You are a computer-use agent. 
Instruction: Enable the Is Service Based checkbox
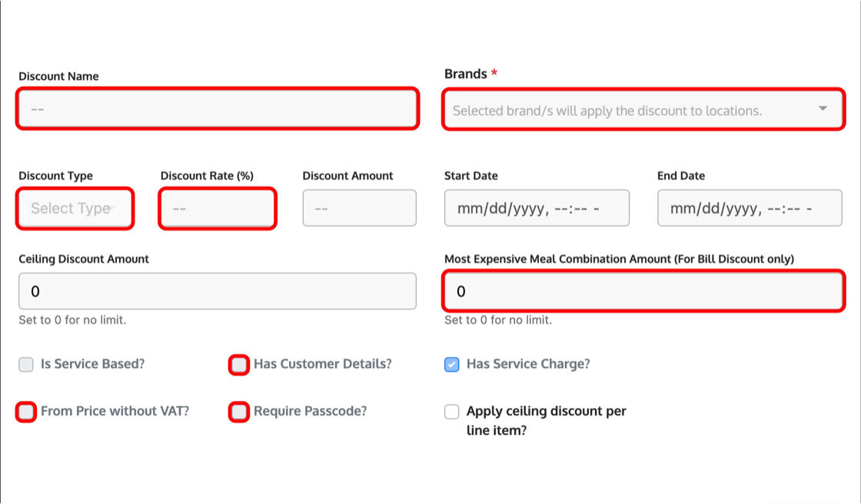click(x=26, y=364)
